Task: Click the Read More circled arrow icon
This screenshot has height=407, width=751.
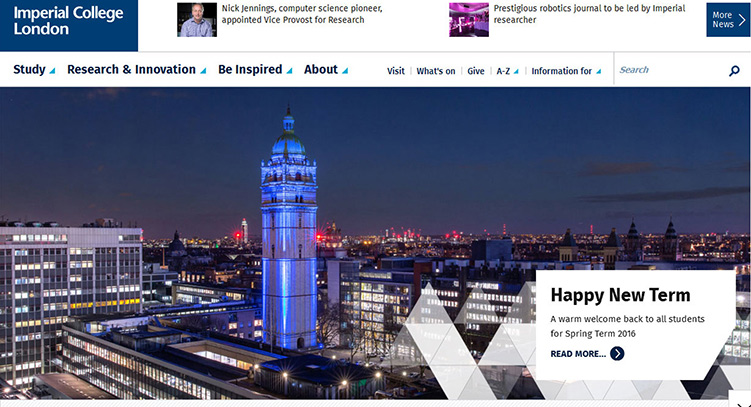Action: click(617, 353)
